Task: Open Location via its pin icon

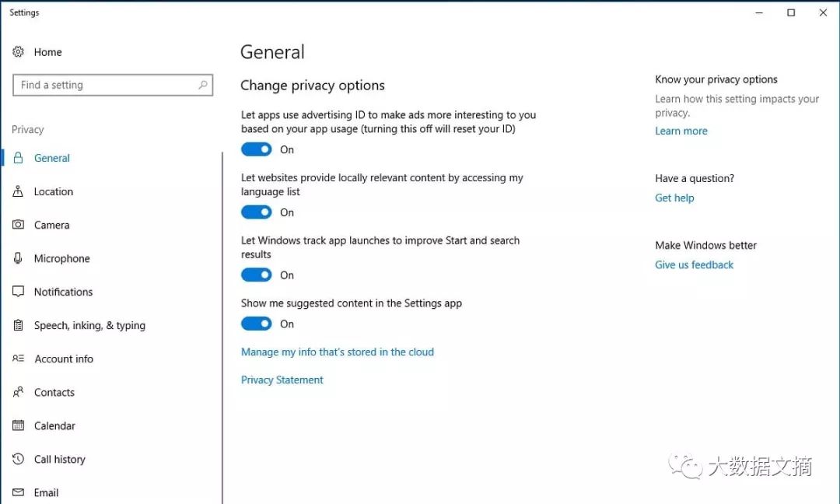Action: (18, 191)
